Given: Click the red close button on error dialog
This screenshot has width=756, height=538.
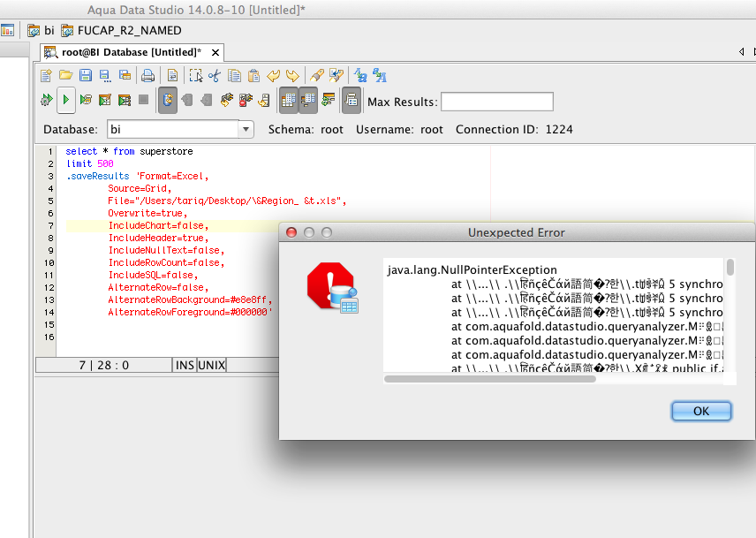Looking at the screenshot, I should [x=291, y=232].
